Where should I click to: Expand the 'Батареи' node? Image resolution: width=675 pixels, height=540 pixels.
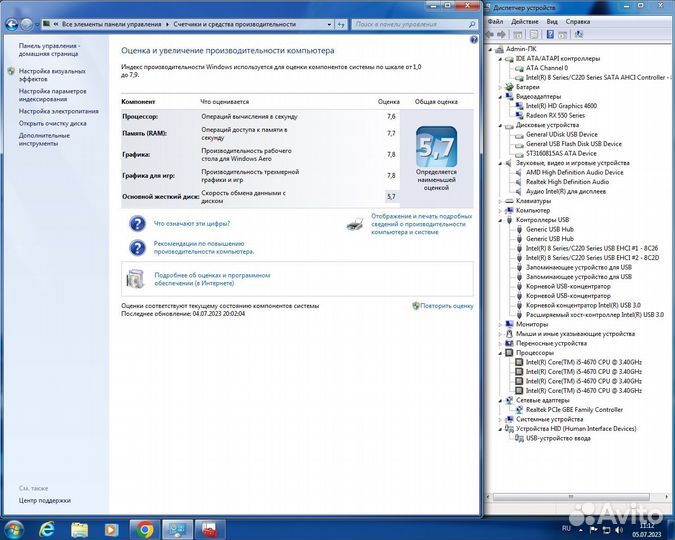(x=500, y=87)
